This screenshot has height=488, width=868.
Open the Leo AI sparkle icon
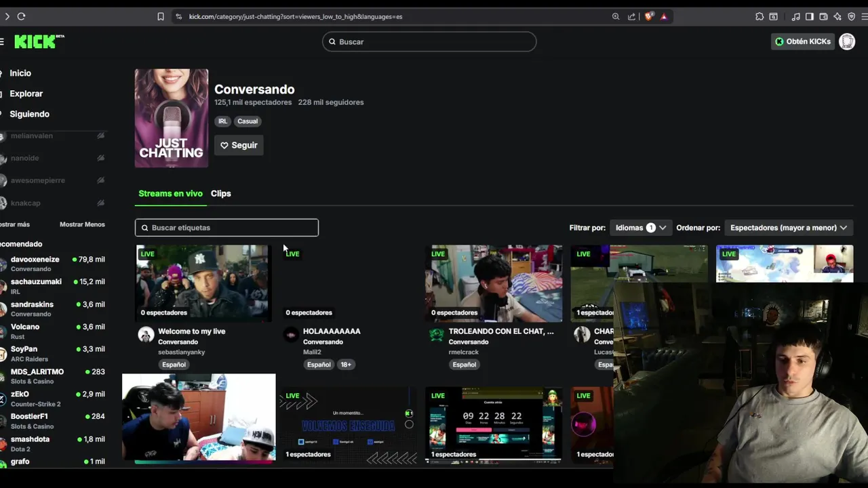pyautogui.click(x=837, y=16)
